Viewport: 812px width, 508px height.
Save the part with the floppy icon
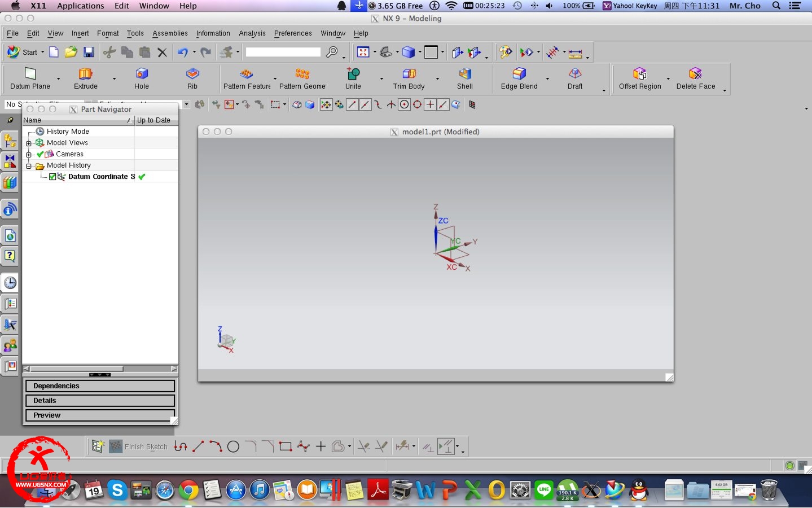pos(89,52)
